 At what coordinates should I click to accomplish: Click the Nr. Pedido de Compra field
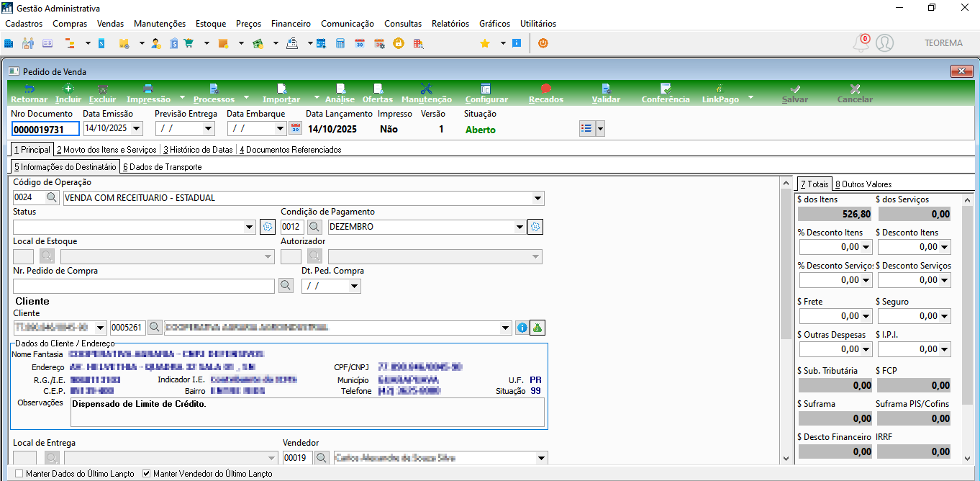[x=144, y=286]
